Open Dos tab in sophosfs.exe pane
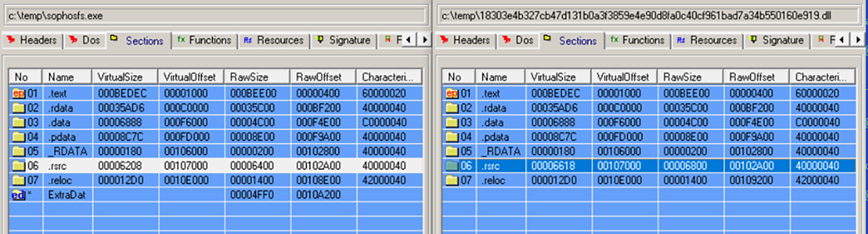 (x=85, y=40)
